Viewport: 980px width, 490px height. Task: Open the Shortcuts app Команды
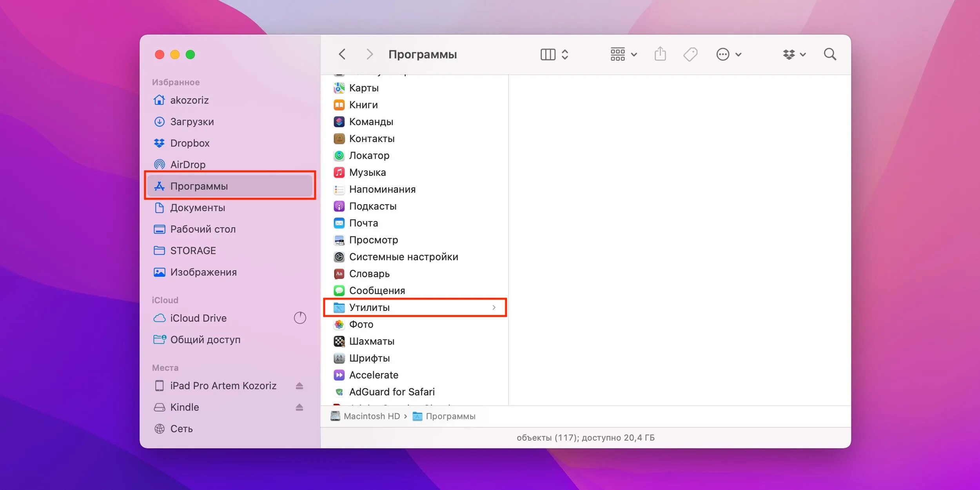click(370, 122)
